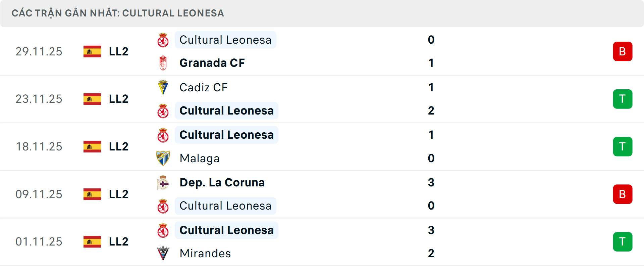
Task: Click the Cultural Leonesa crest in the Malaga match
Action: pos(163,135)
